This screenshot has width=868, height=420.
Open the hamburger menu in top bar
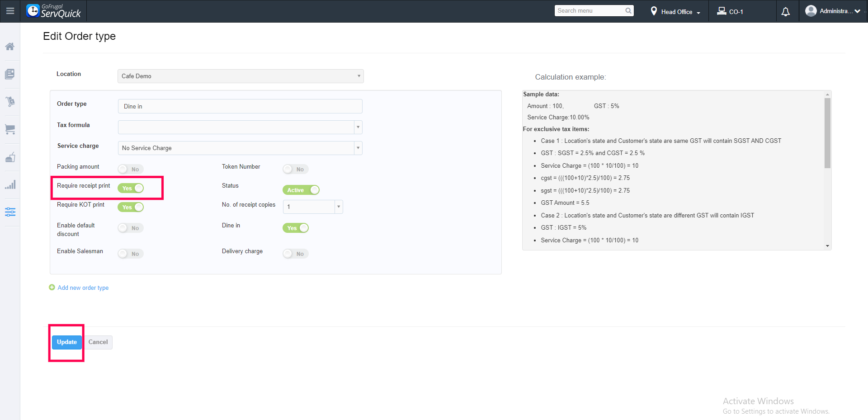pos(10,11)
